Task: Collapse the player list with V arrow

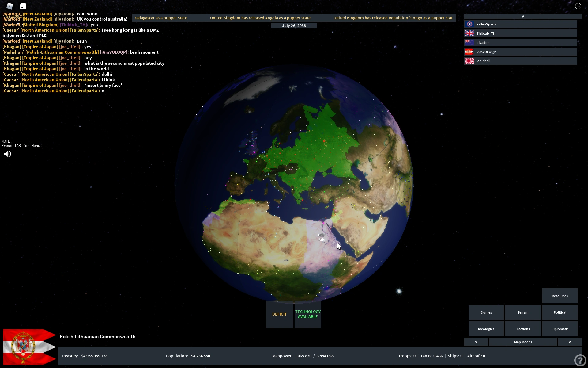Action: (523, 17)
